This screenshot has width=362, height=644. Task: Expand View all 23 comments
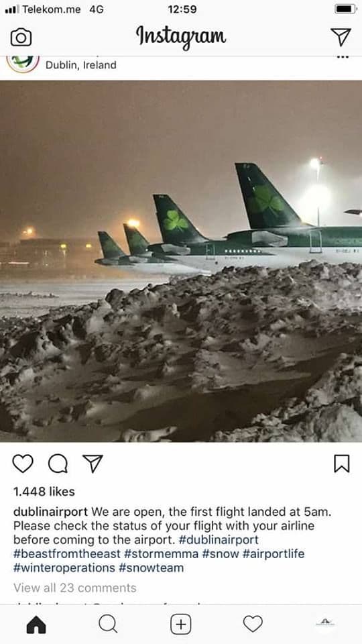pyautogui.click(x=74, y=588)
